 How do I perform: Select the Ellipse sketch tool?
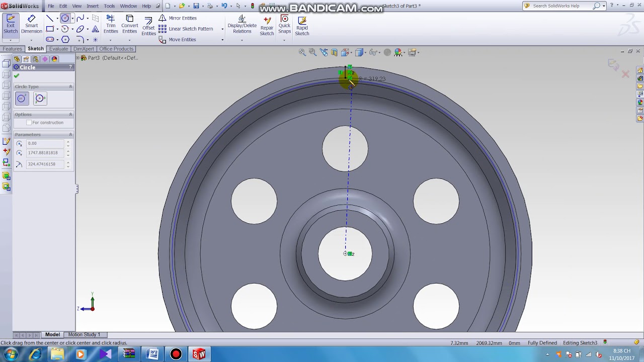coord(80,29)
